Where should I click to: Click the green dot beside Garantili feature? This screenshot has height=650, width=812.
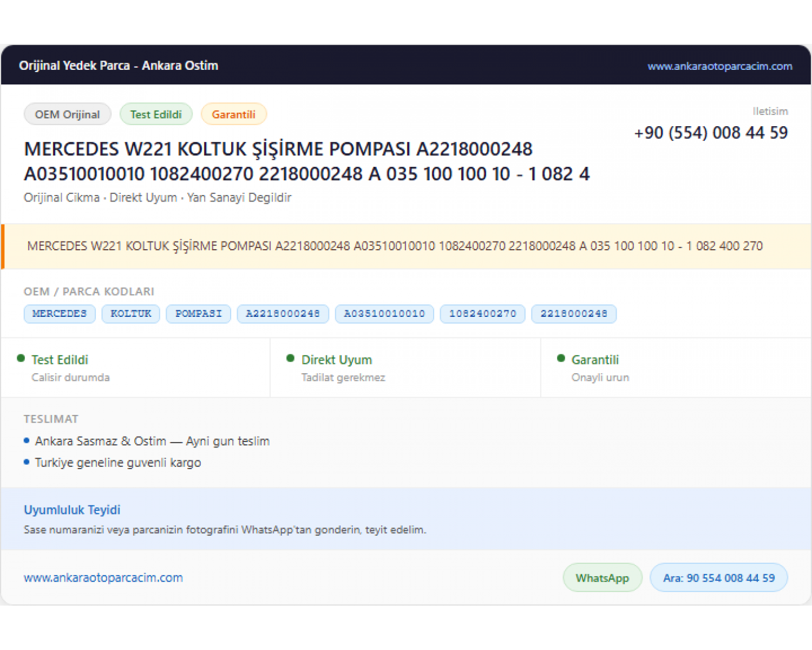(561, 358)
